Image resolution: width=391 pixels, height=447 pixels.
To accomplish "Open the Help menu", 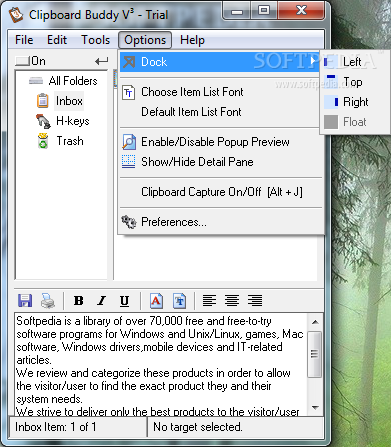I will [192, 40].
